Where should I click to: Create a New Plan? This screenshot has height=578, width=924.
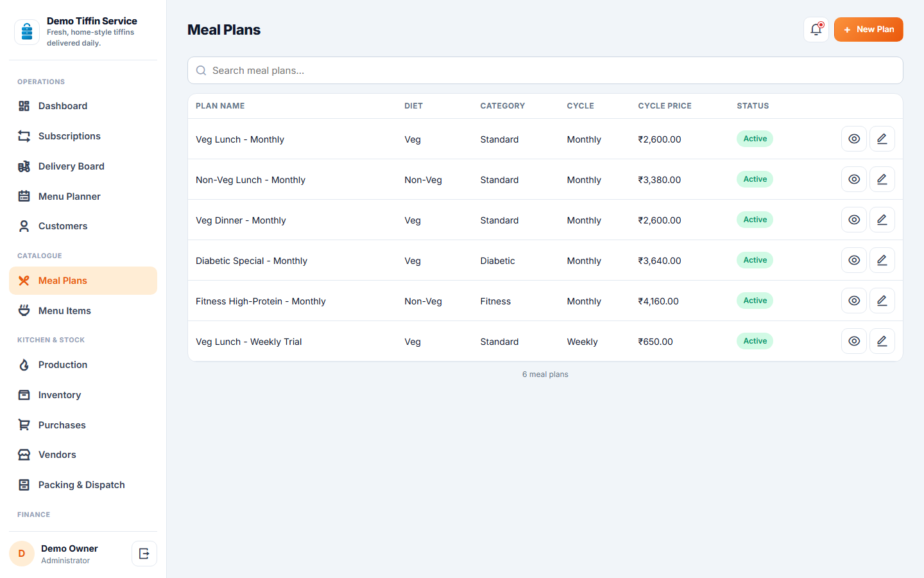868,30
